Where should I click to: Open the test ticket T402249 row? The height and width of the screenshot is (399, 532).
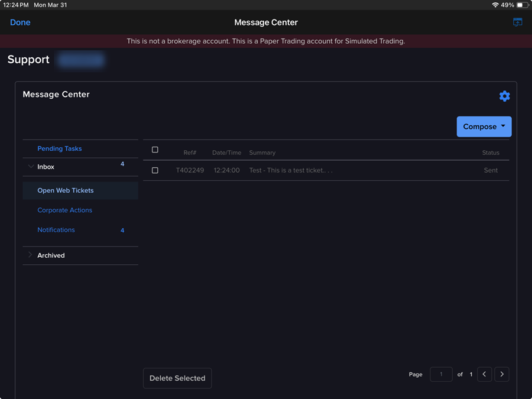[x=290, y=170]
